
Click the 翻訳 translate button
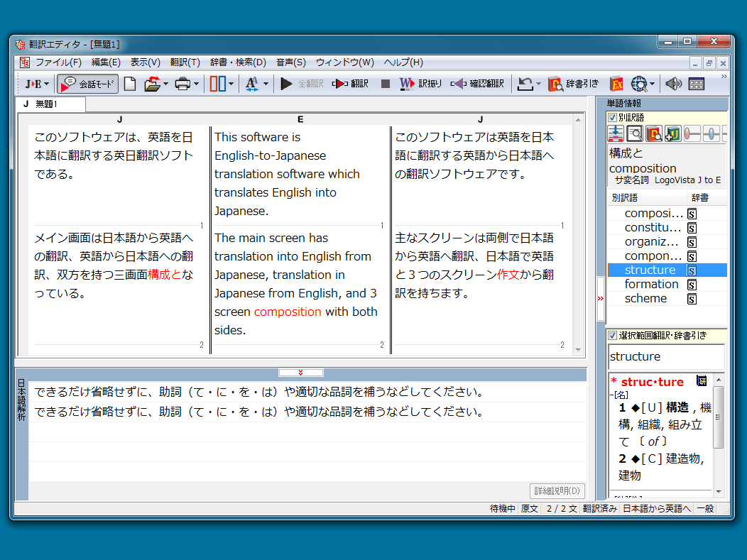tap(350, 84)
